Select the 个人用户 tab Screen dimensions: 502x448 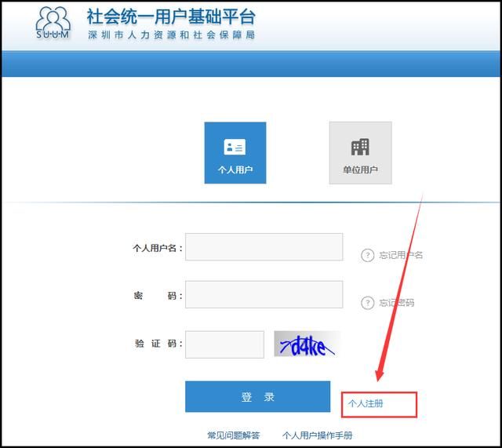pyautogui.click(x=235, y=153)
